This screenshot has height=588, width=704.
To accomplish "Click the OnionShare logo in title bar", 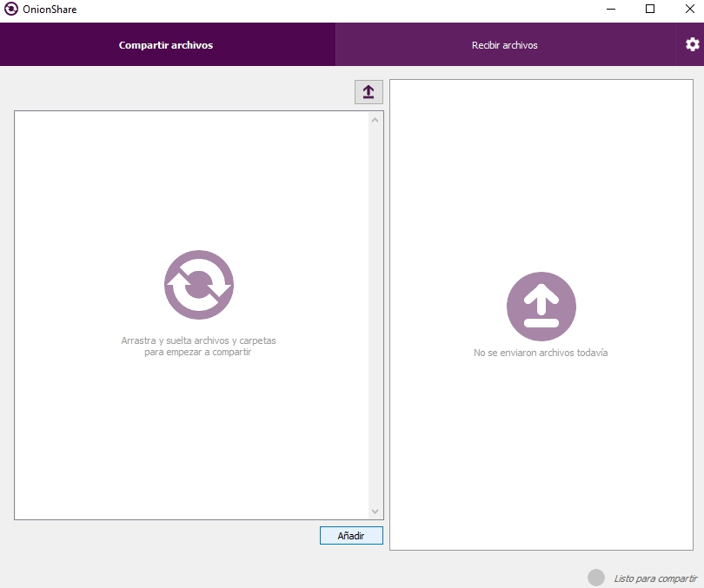I will click(x=11, y=10).
